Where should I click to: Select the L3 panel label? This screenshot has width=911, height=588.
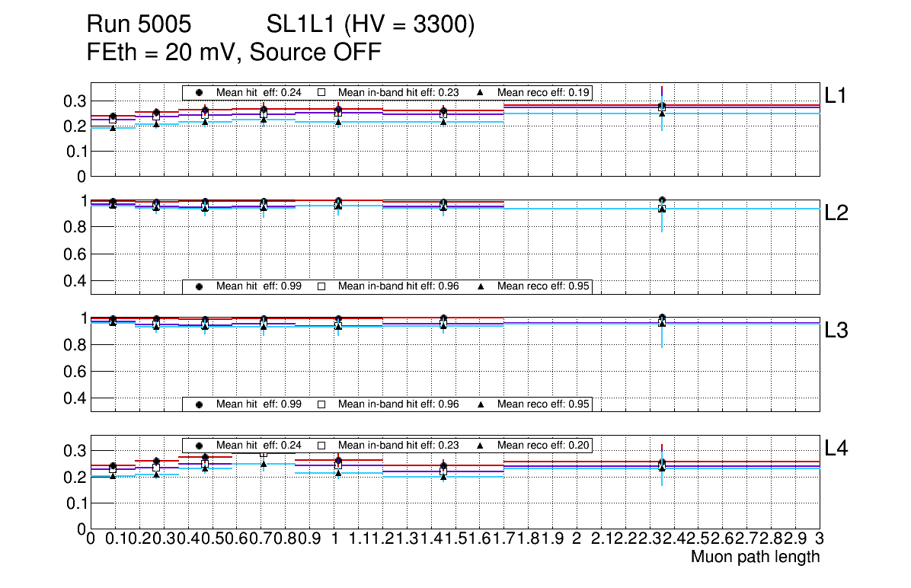[836, 331]
